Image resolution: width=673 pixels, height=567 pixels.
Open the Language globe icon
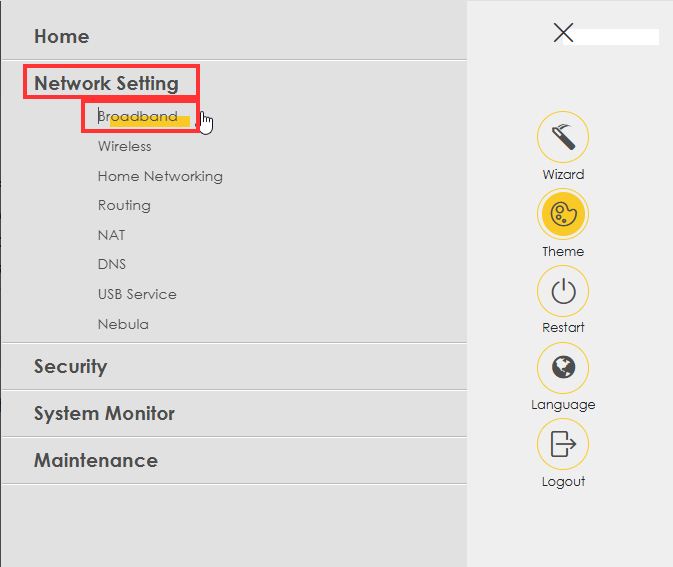coord(563,368)
